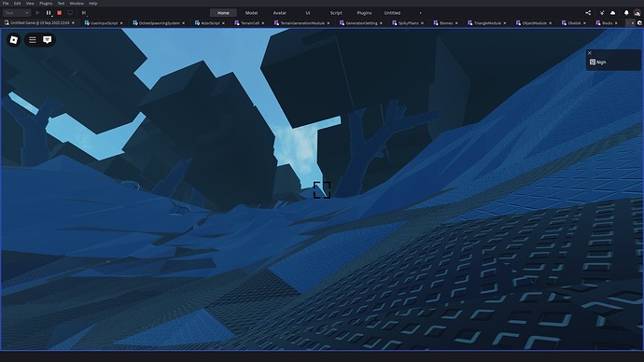Viewport: 644px width, 362px height.
Task: Select the Nigh player entry
Action: (x=613, y=63)
